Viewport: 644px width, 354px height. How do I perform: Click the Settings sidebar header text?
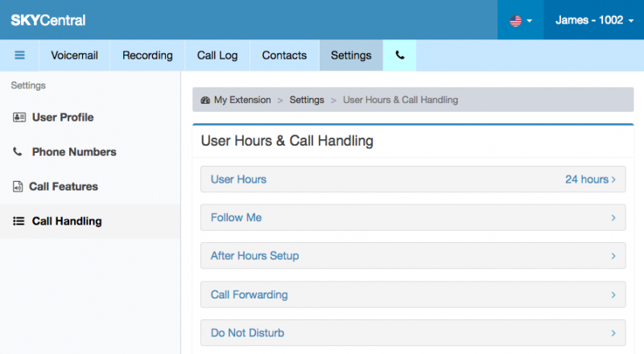pyautogui.click(x=28, y=85)
